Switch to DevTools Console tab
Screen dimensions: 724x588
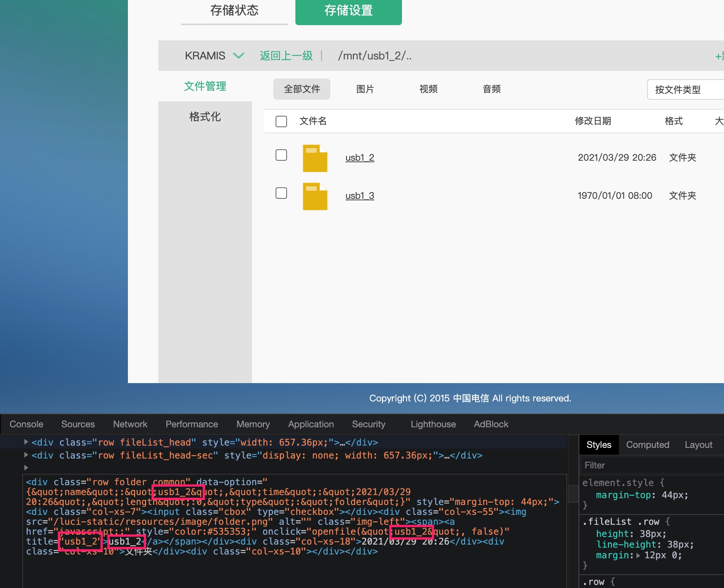click(26, 424)
